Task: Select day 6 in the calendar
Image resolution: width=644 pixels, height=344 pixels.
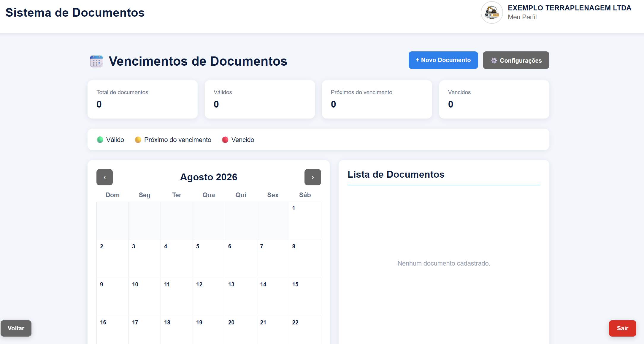Action: pos(241,259)
